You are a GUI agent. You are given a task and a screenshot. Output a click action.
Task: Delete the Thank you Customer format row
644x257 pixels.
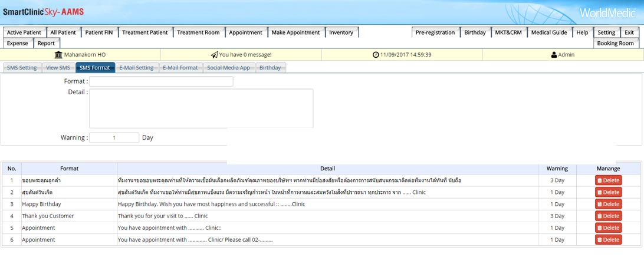608,216
